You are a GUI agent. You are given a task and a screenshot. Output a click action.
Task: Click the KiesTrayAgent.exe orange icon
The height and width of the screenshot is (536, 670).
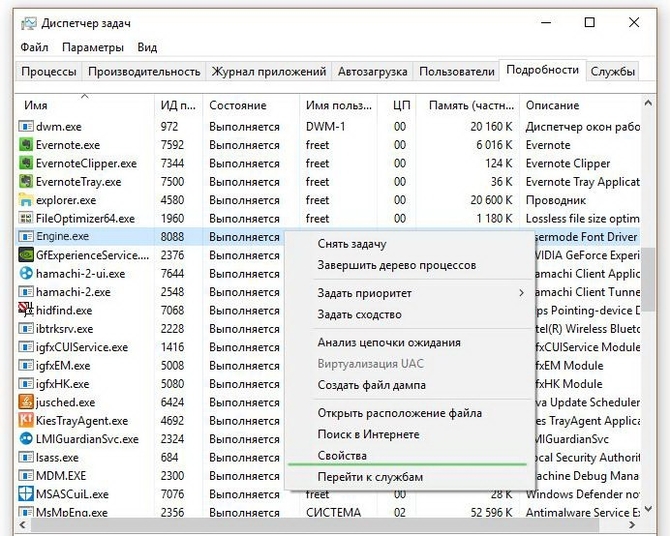pos(26,421)
